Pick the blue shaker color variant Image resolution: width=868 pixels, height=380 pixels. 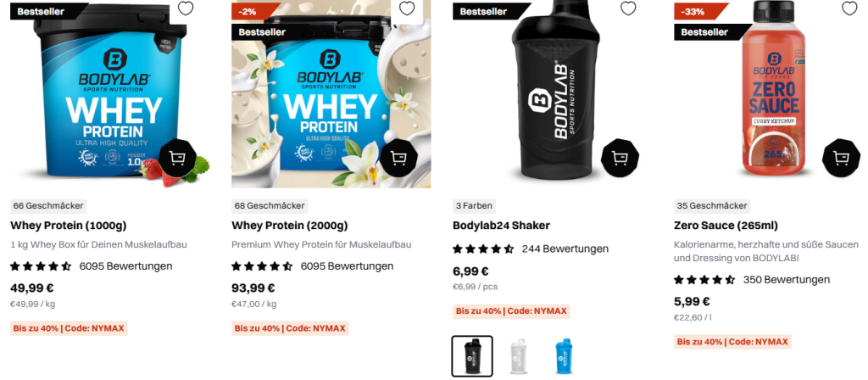[564, 356]
